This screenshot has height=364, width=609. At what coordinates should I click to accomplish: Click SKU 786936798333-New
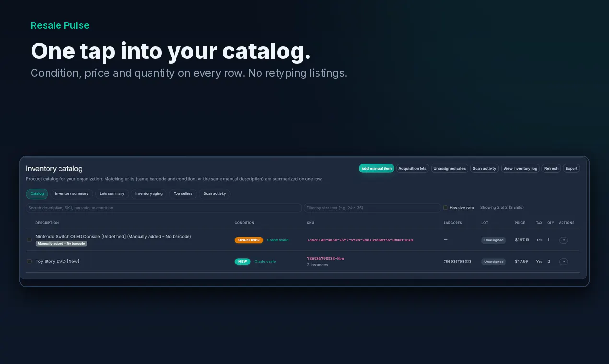tap(326, 258)
